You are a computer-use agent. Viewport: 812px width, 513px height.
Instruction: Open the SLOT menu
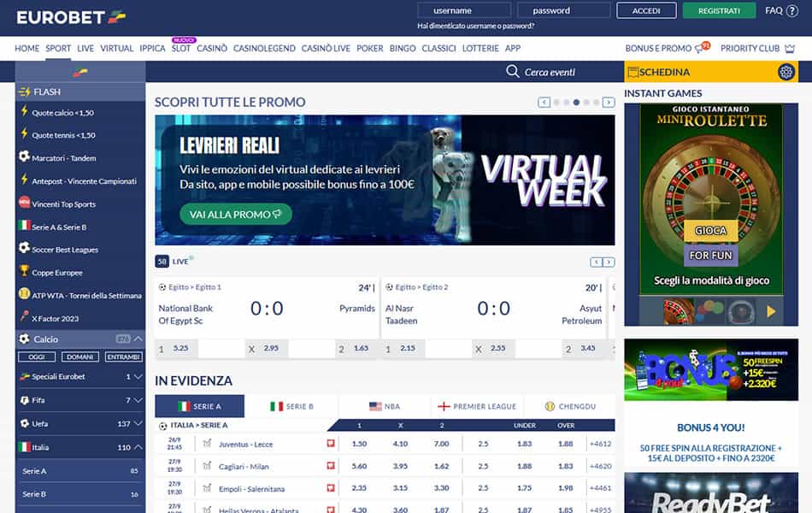pyautogui.click(x=180, y=48)
